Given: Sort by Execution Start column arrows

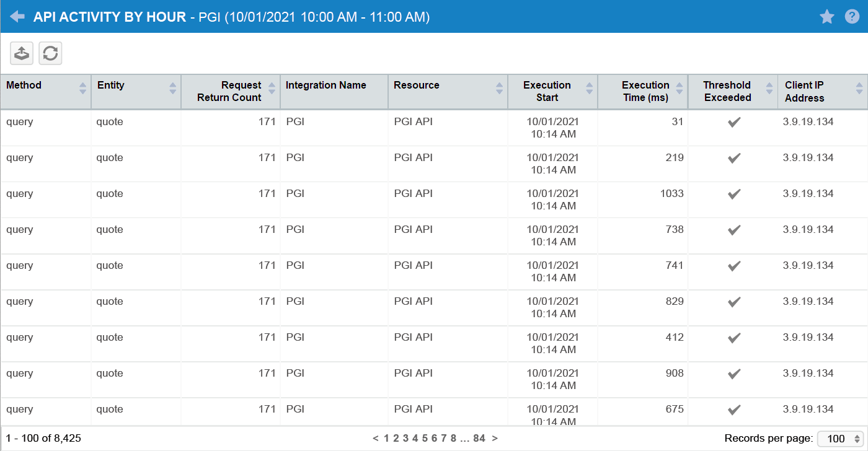Looking at the screenshot, I should (x=589, y=89).
